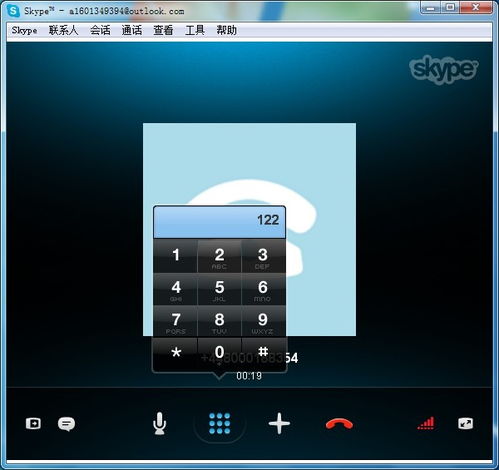
Task: Tap the 1 key on the dial pad
Action: point(176,257)
